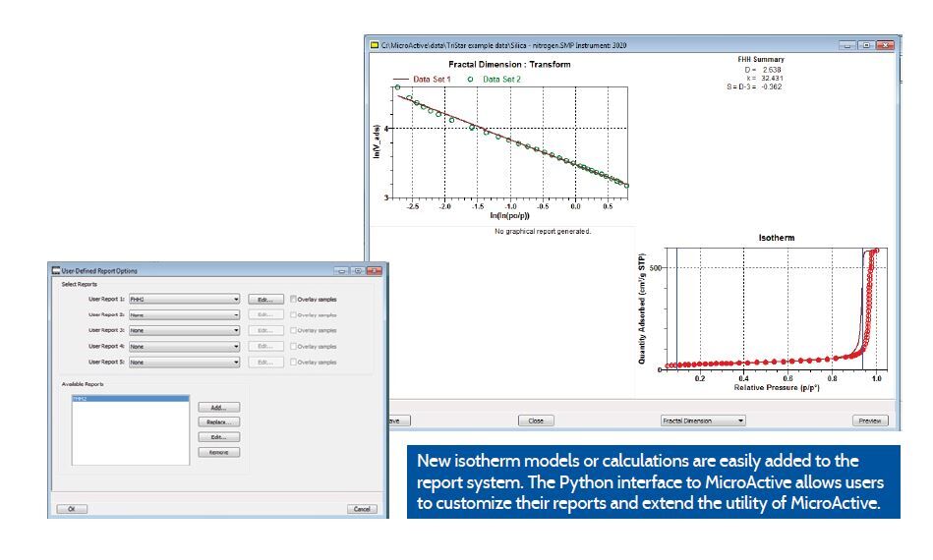Minimize the User Defined Report Options dialog
The width and height of the screenshot is (933, 560).
(x=341, y=270)
